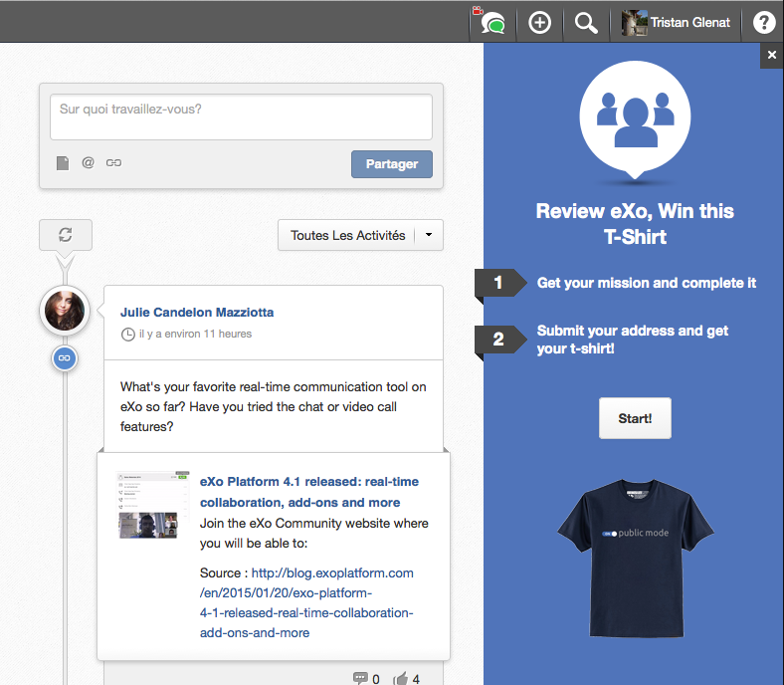Click the comment icon with count 0
Screen dimensions: 784x685
360,678
